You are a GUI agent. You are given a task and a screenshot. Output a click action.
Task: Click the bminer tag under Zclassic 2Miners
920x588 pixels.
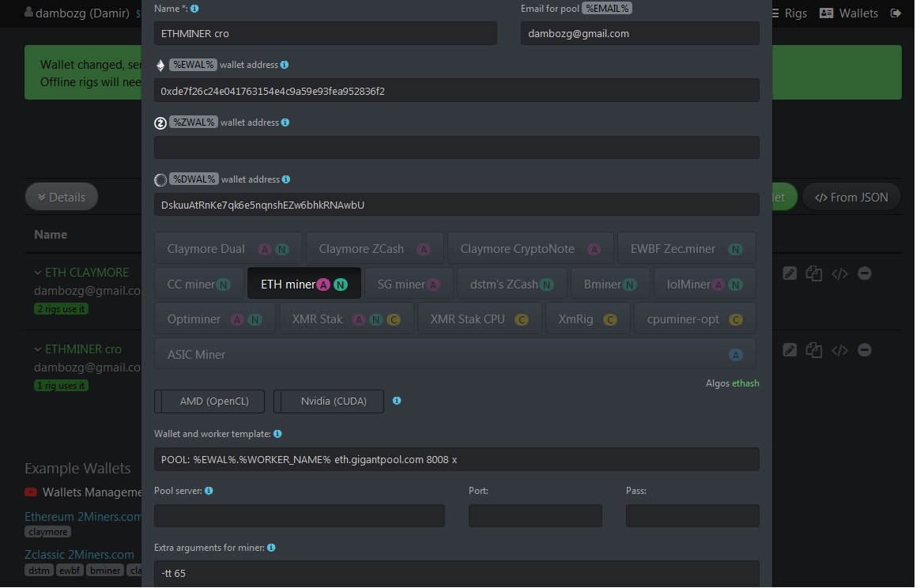pos(106,571)
